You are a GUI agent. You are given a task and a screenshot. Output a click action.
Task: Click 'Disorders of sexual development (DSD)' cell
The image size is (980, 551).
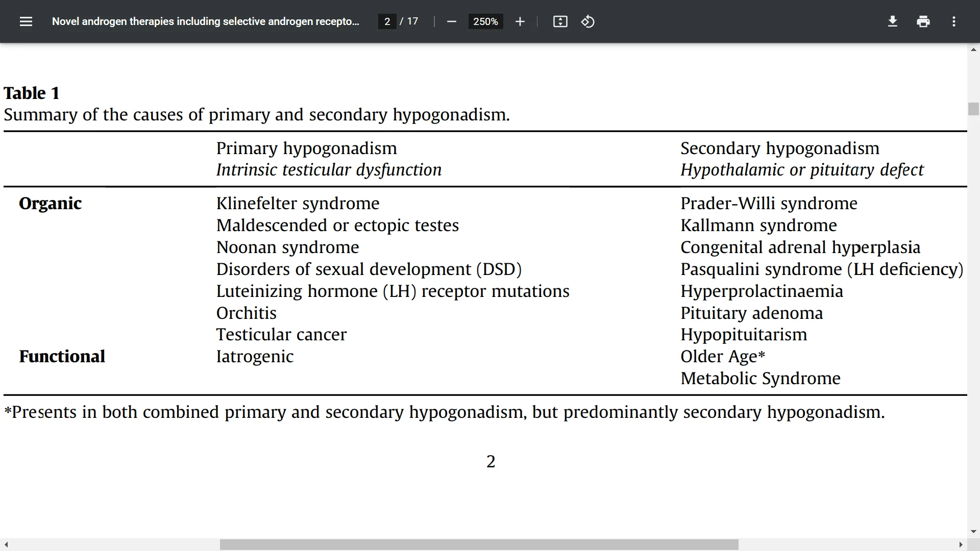pyautogui.click(x=369, y=269)
